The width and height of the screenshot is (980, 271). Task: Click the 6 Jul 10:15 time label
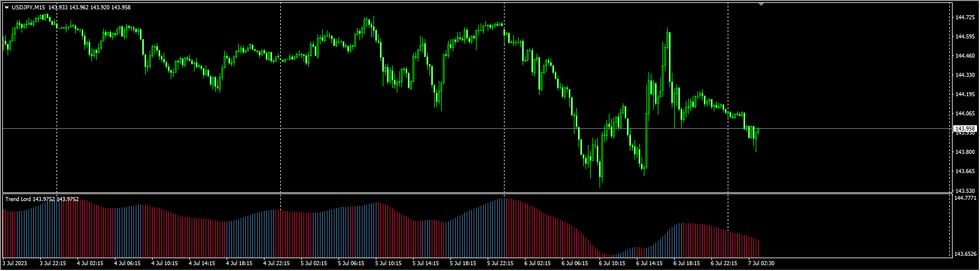pyautogui.click(x=612, y=263)
